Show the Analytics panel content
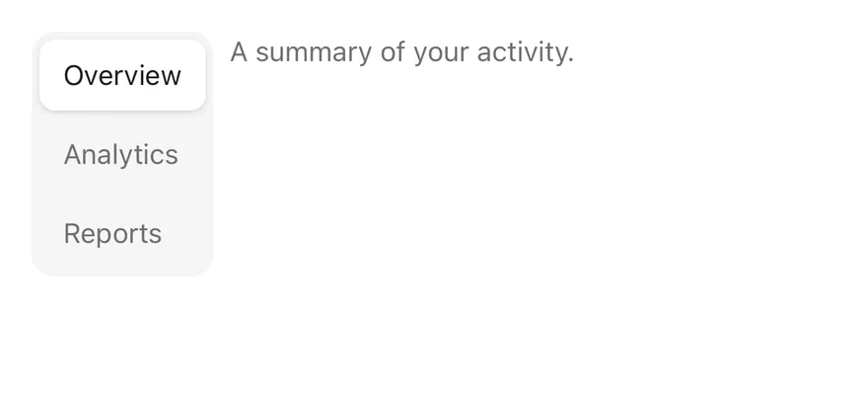This screenshot has height=395, width=868. pyautogui.click(x=121, y=154)
